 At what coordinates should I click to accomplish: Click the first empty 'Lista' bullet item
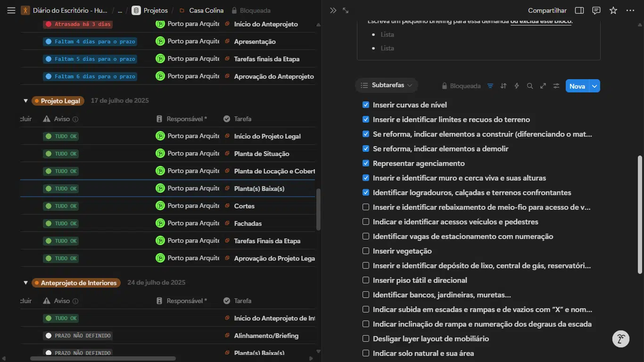point(388,34)
